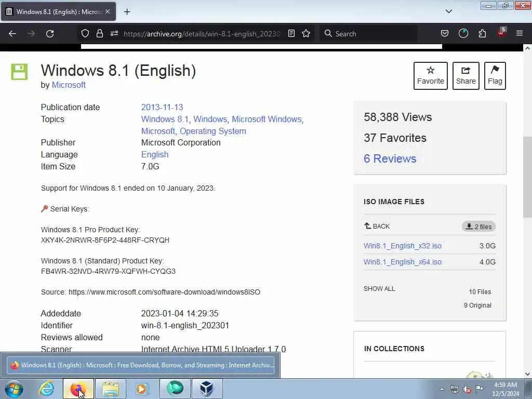Open the 9 Original link
The image size is (532, 399).
click(x=477, y=305)
